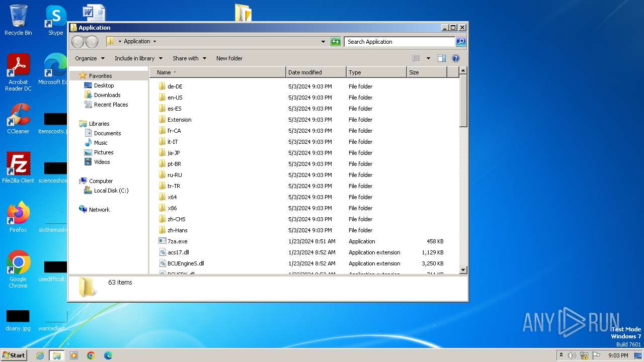Click the Forward navigation arrow button

pyautogui.click(x=92, y=42)
